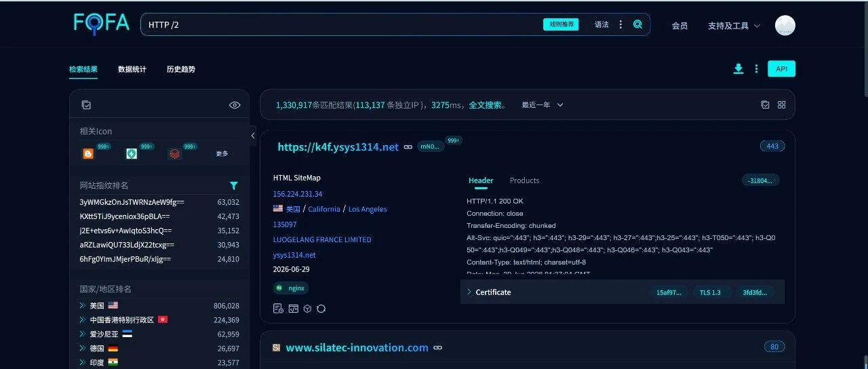Collapse the sidebar with the left arrow handle
Image resolution: width=868 pixels, height=369 pixels.
253,136
